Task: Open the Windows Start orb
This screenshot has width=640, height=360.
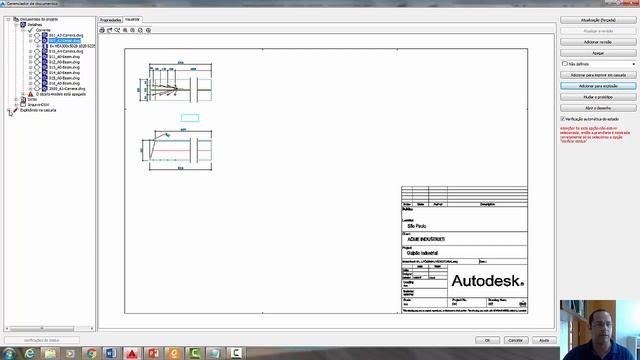Action: [x=9, y=353]
